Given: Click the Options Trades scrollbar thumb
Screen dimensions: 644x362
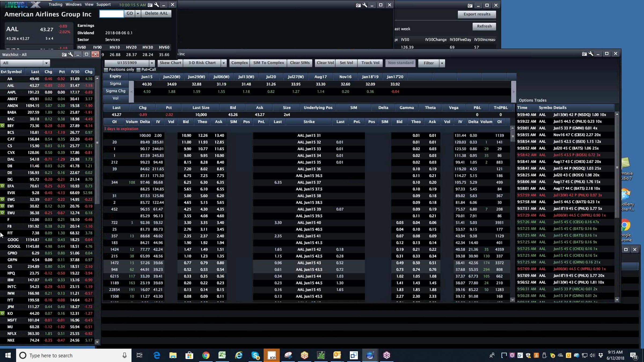Looking at the screenshot, I should pos(617,168).
